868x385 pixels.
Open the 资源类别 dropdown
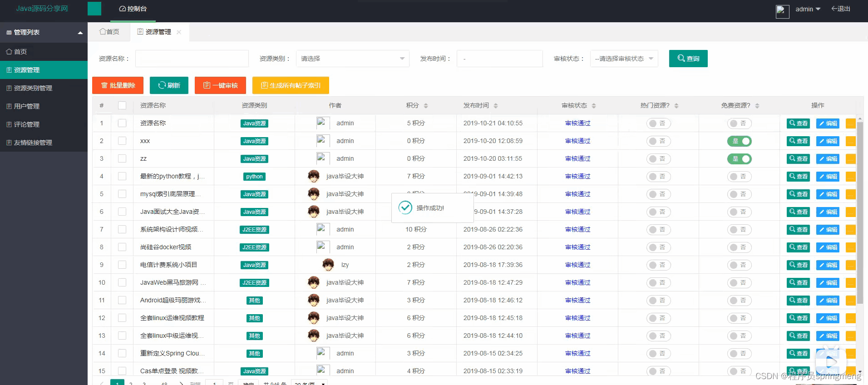click(353, 59)
